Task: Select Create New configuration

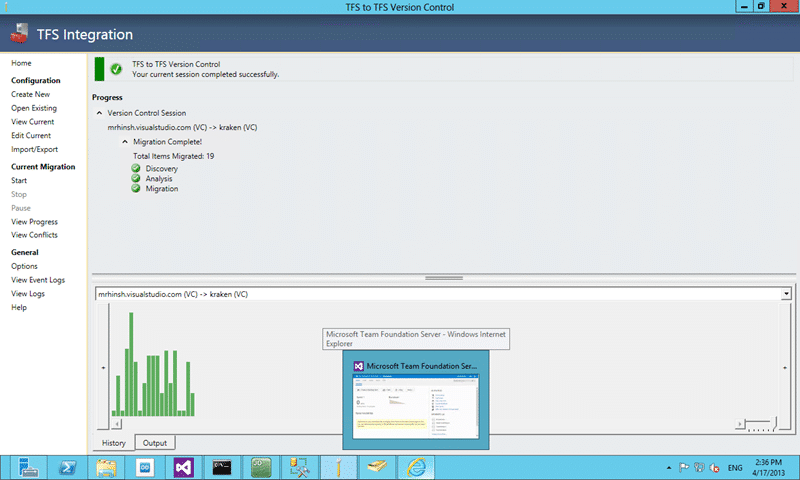Action: pos(31,94)
